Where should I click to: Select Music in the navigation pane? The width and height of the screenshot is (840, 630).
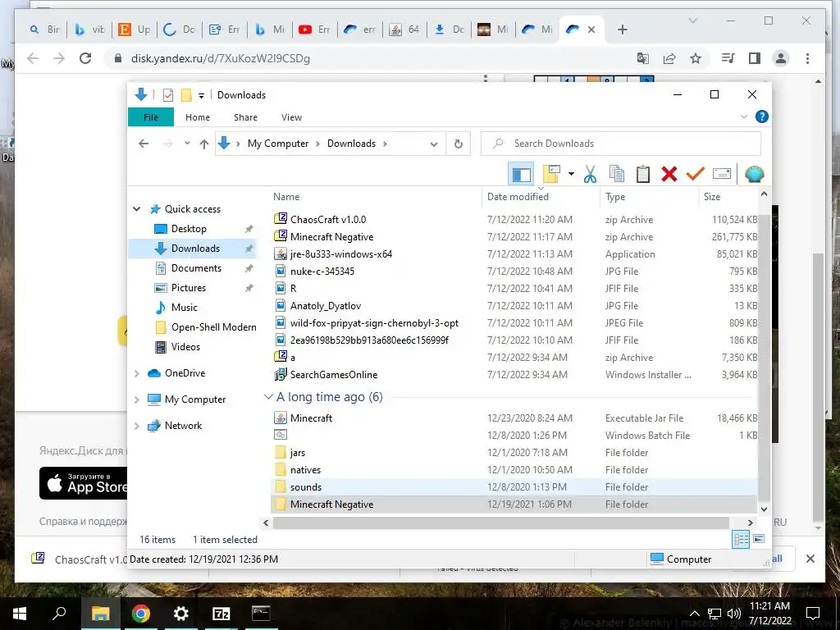pyautogui.click(x=185, y=308)
